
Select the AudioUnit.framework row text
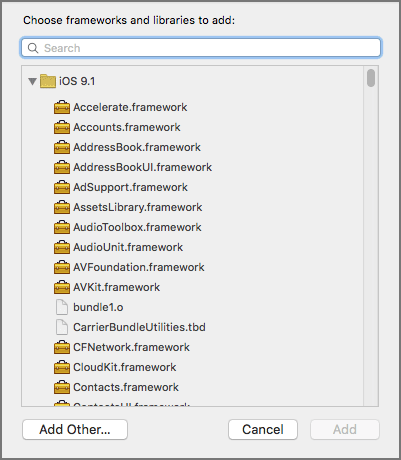coord(128,247)
